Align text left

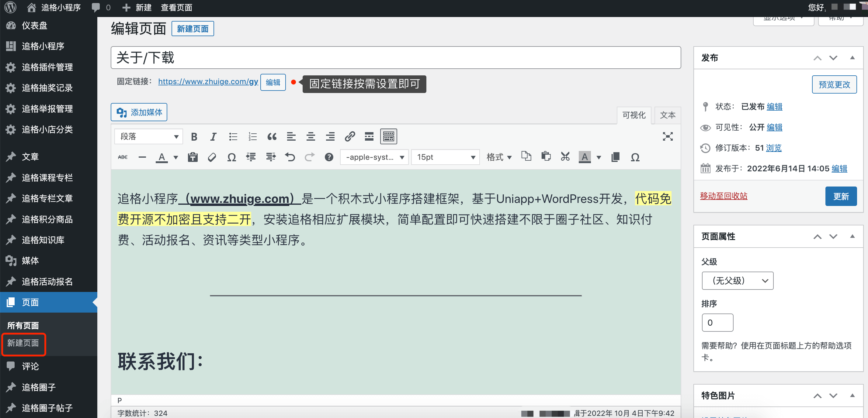click(x=291, y=137)
